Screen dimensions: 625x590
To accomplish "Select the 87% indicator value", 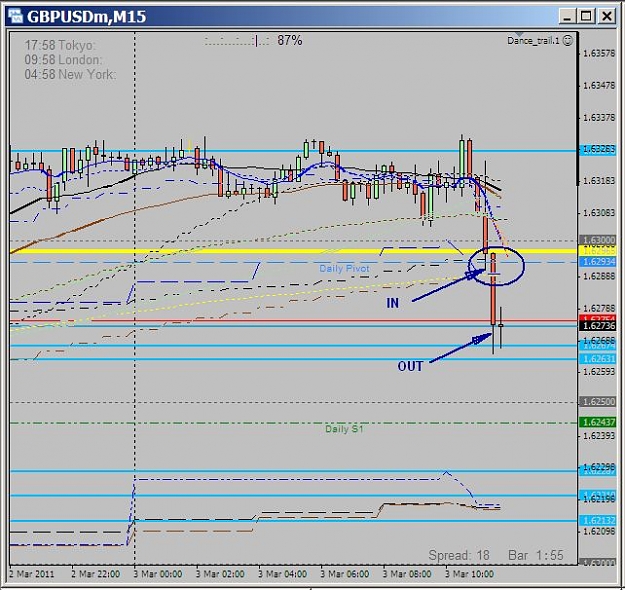I will tap(290, 40).
